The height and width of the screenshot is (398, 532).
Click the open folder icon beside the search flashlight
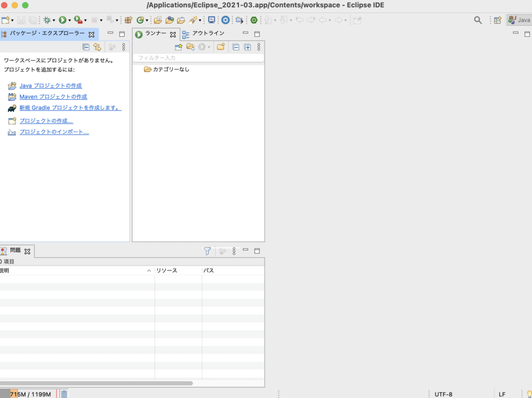[181, 20]
